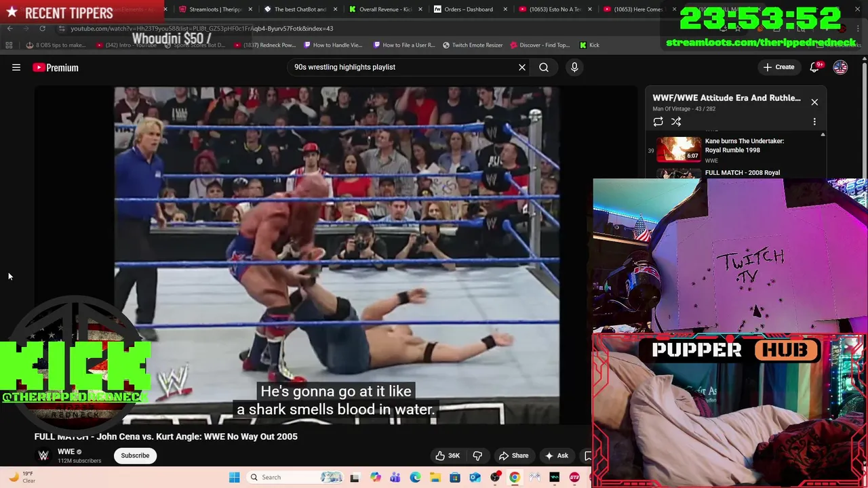Dislike the video with thumbs down
This screenshot has width=868, height=488.
(477, 455)
